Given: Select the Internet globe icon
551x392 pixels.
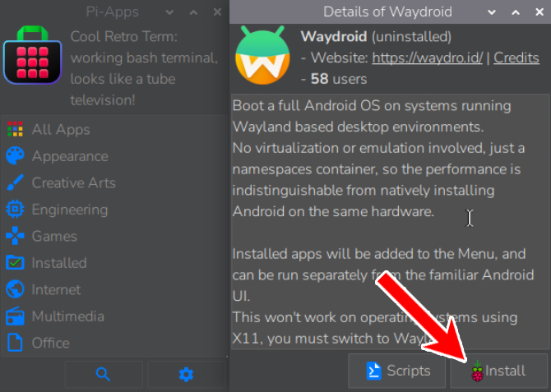Looking at the screenshot, I should 15,289.
